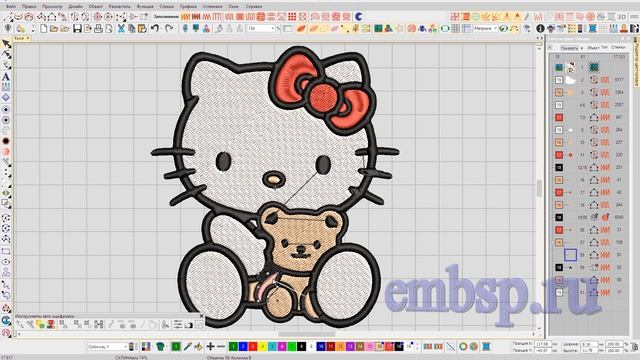The width and height of the screenshot is (640, 360).
Task: Choose the Reshape tool in left toolbox
Action: pyautogui.click(x=6, y=55)
